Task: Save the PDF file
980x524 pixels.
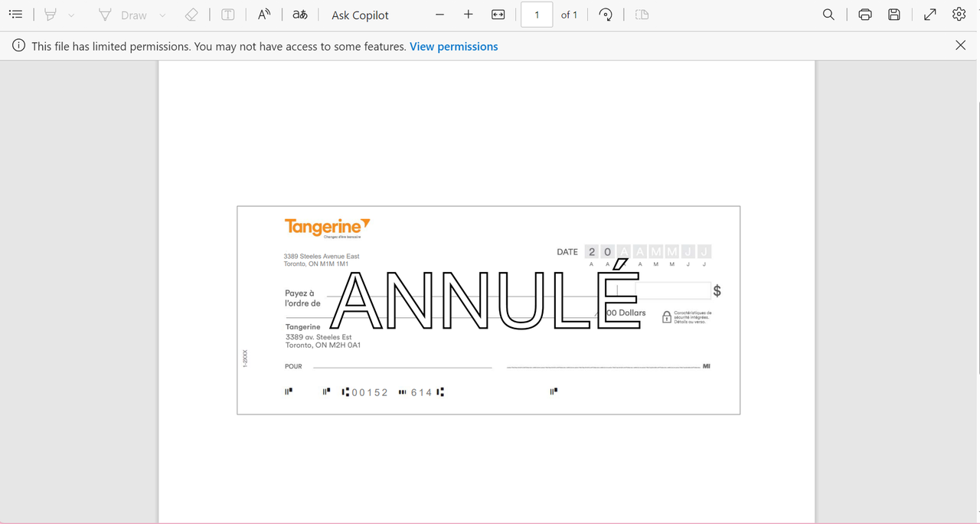Action: pos(893,15)
